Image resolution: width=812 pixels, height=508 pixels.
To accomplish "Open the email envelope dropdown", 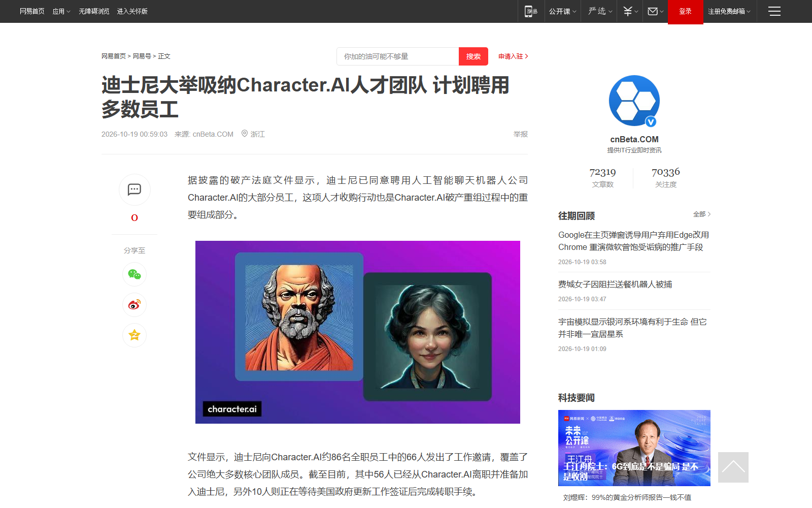I will point(656,11).
